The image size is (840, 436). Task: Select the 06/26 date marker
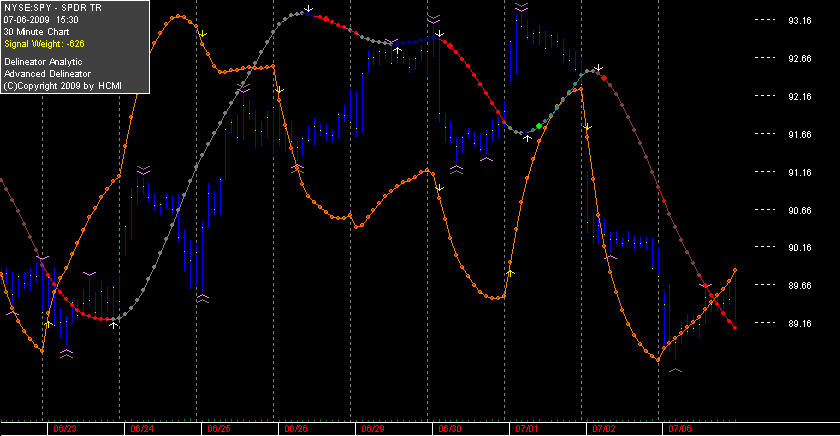(x=296, y=429)
